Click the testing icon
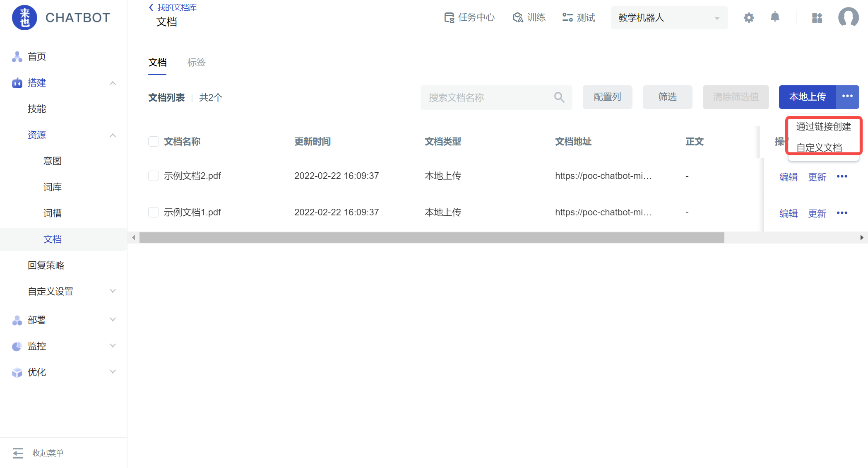The image size is (868, 468). coord(567,17)
